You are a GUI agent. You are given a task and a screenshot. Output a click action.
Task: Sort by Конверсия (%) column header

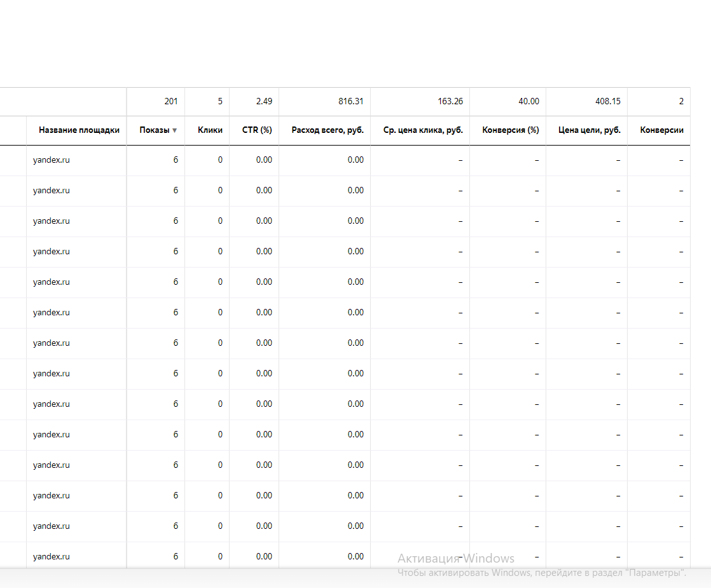511,130
